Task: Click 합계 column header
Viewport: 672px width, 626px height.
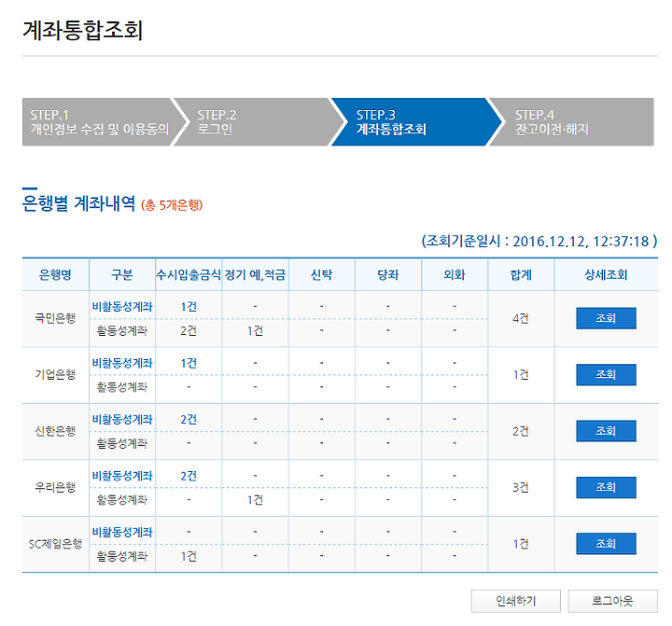Action: [521, 274]
